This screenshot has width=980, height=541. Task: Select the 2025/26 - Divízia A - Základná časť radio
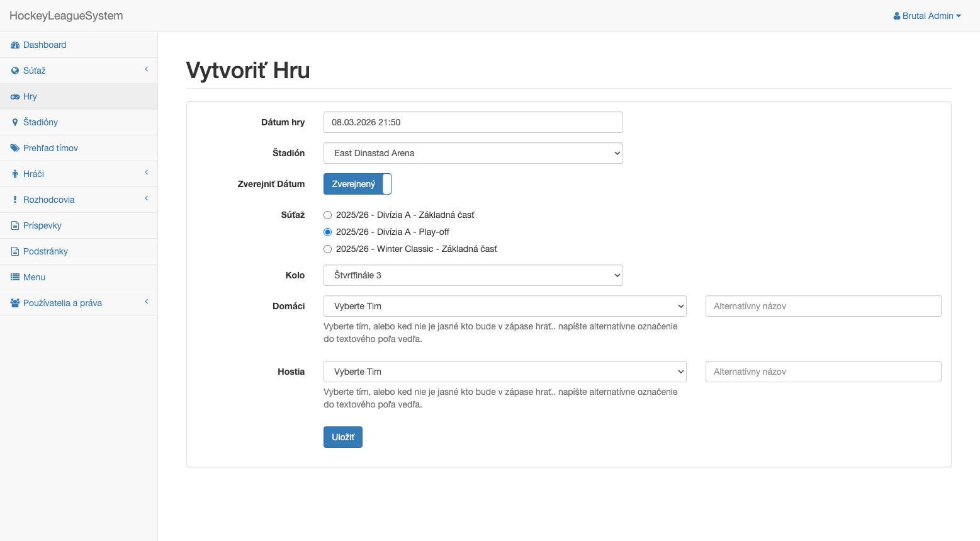(x=327, y=215)
